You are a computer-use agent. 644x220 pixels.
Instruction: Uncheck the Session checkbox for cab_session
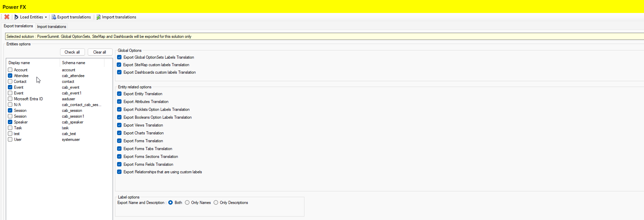click(10, 111)
